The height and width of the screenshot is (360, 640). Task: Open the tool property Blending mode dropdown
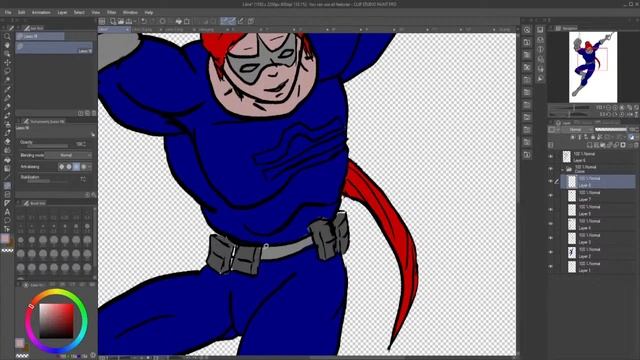(x=69, y=156)
